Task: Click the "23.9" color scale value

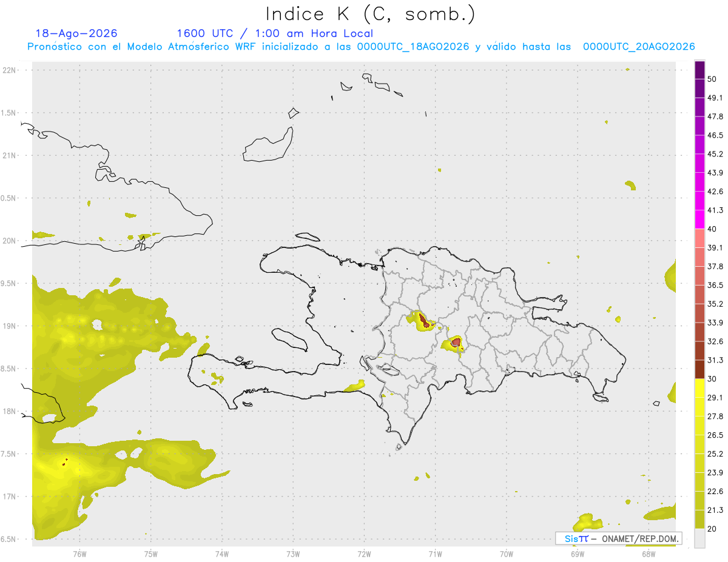Action: click(x=715, y=473)
